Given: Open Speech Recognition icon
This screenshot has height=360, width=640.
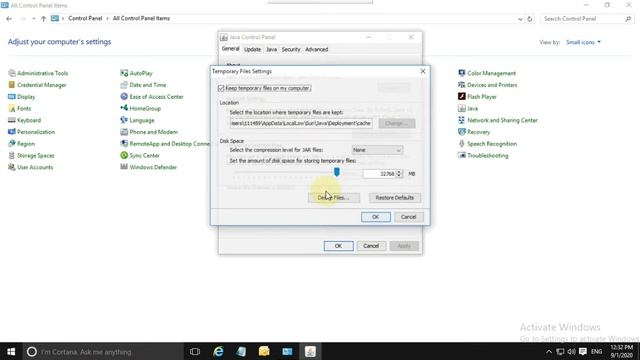Looking at the screenshot, I should [487, 144].
